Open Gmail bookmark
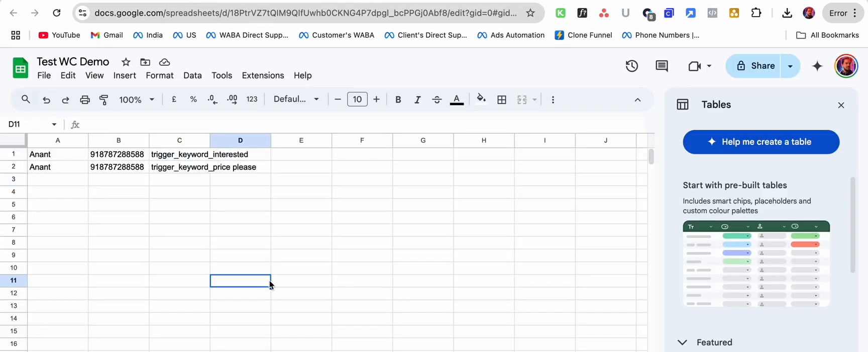868x352 pixels. [x=106, y=35]
